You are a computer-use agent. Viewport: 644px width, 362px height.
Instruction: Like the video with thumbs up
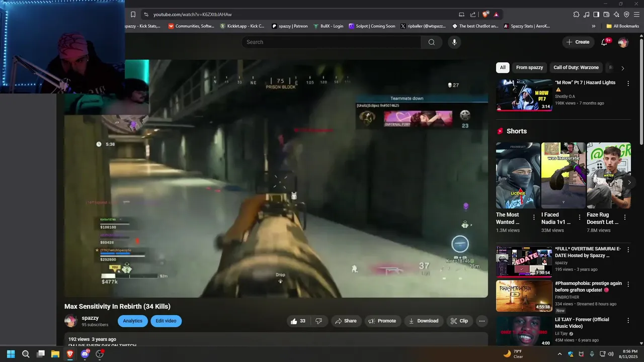pyautogui.click(x=298, y=321)
